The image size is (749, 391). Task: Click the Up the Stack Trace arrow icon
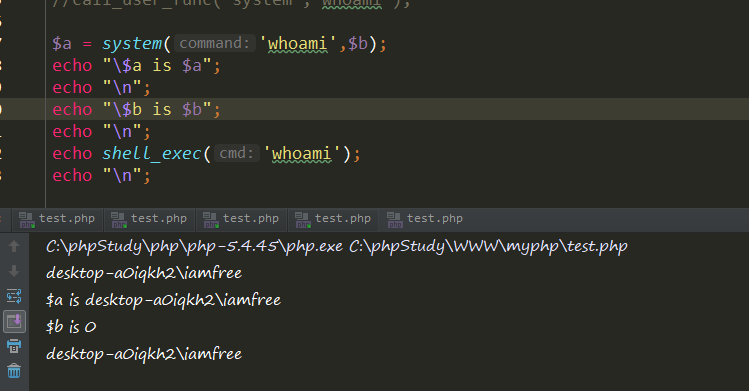[x=14, y=246]
